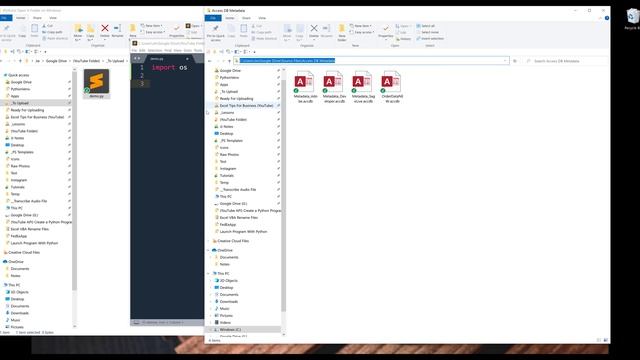Select _To Upload in left Explorer sidebar

point(20,103)
